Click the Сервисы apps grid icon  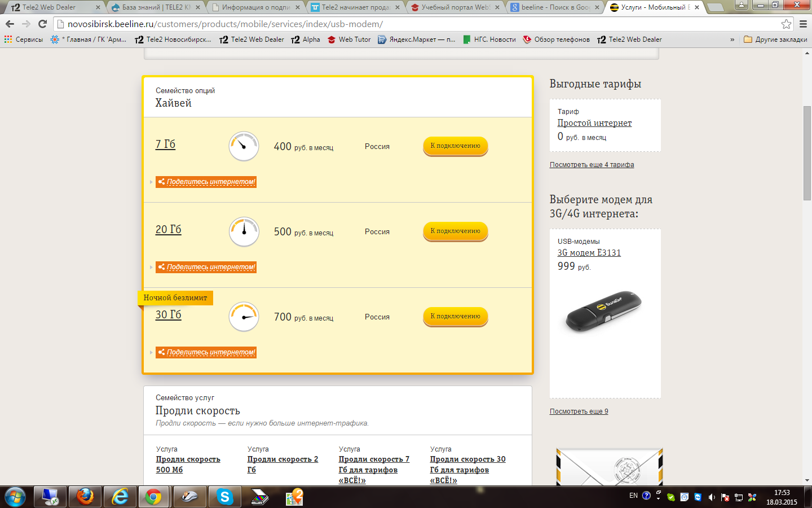tap(8, 40)
